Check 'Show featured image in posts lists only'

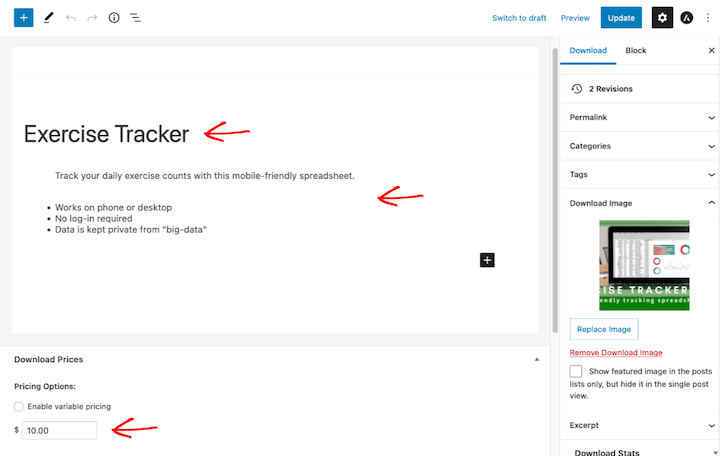coord(576,371)
